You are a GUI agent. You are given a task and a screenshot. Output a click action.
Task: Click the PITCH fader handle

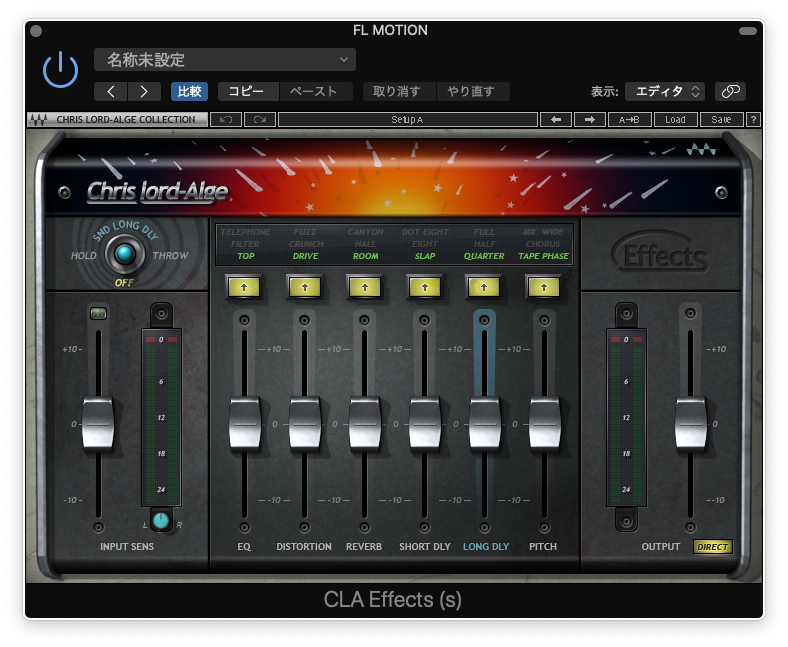[544, 423]
